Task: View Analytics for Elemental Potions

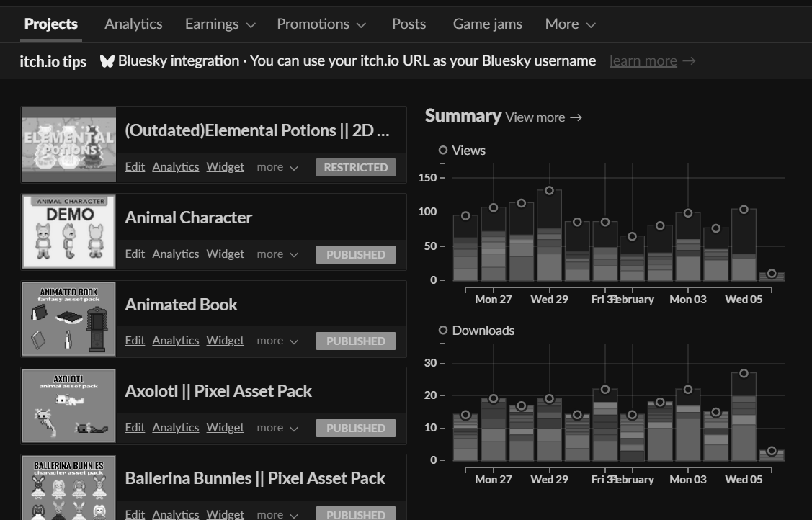Action: pos(176,166)
